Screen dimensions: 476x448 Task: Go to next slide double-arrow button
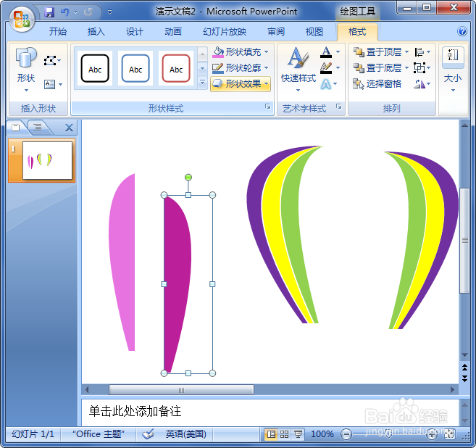[x=464, y=378]
